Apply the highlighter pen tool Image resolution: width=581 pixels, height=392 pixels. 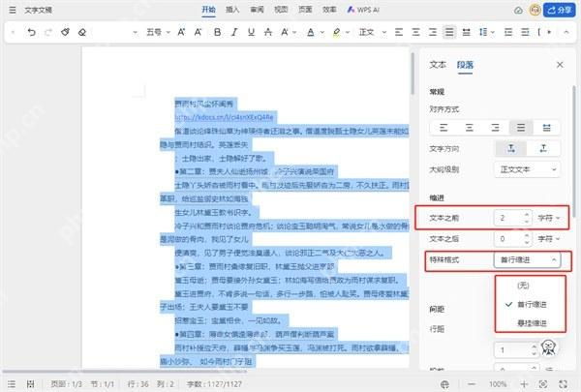click(336, 32)
